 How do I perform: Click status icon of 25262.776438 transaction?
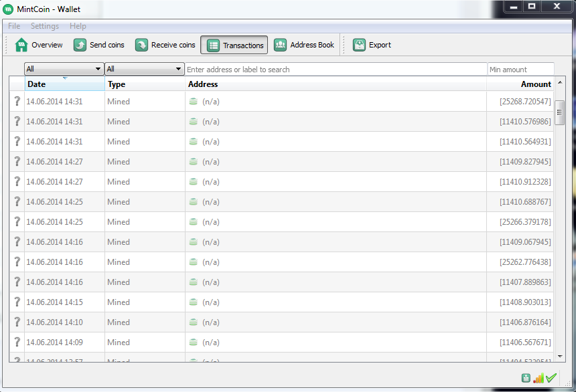pyautogui.click(x=17, y=262)
